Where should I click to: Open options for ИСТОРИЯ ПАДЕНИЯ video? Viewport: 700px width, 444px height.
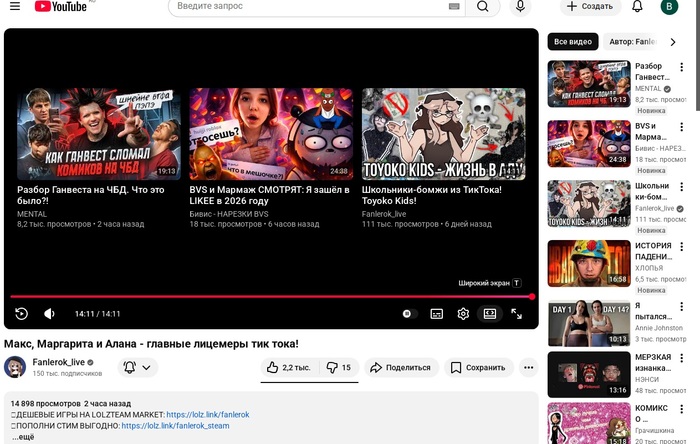[x=681, y=246]
